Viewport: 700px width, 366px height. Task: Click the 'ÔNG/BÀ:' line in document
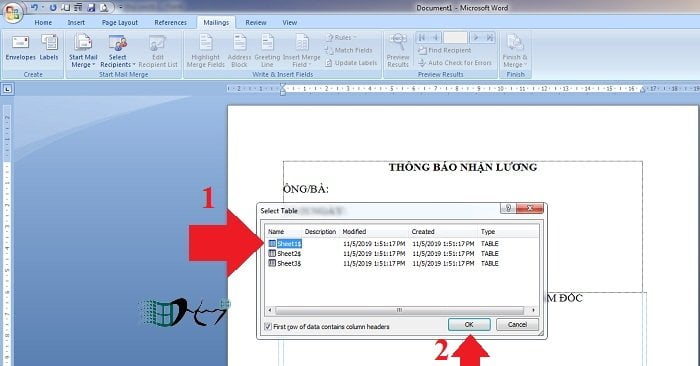click(306, 189)
